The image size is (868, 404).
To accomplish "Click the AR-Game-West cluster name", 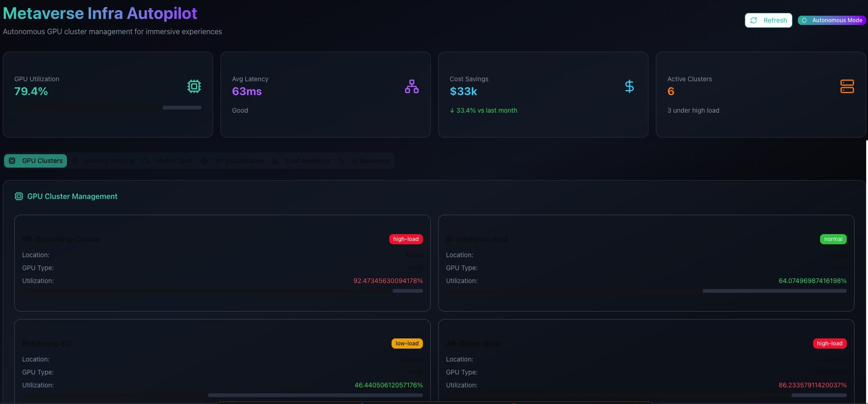I will [x=473, y=344].
